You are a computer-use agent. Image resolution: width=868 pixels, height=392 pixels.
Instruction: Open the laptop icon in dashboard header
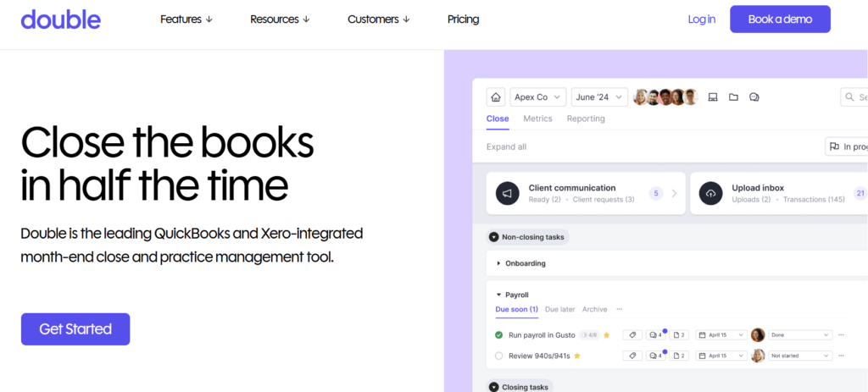(x=713, y=97)
